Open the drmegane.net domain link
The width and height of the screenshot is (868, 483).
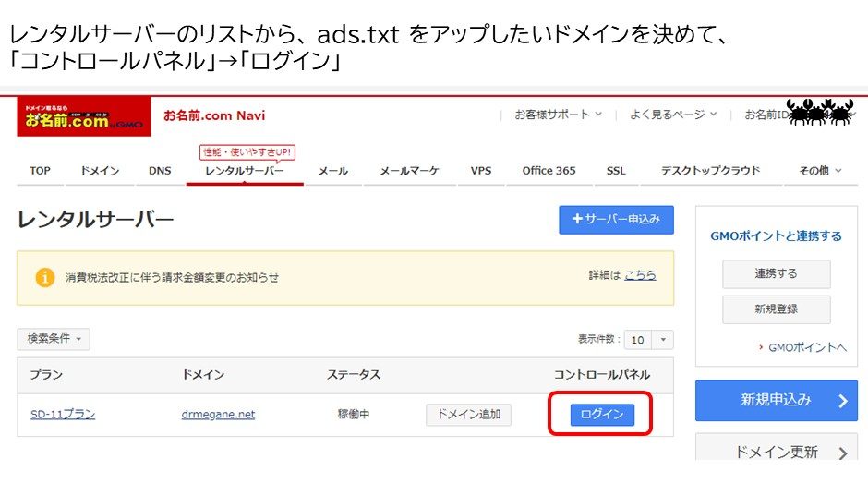218,414
